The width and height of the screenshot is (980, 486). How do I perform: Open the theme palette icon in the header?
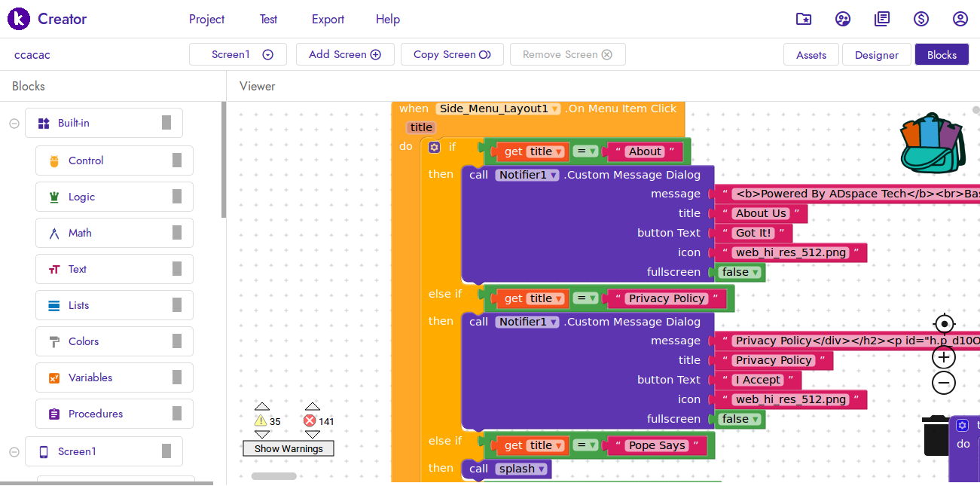click(x=843, y=19)
